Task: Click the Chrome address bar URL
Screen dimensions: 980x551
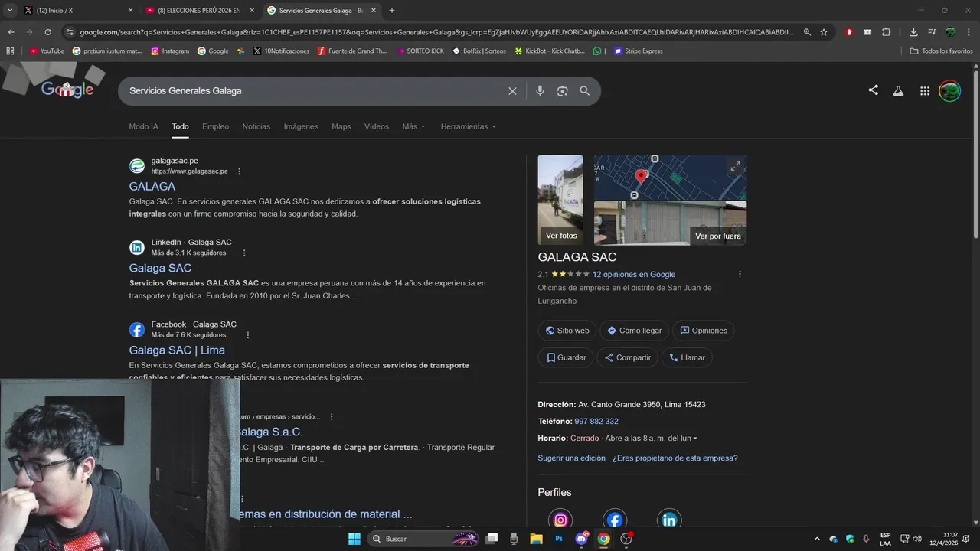Action: 436,32
